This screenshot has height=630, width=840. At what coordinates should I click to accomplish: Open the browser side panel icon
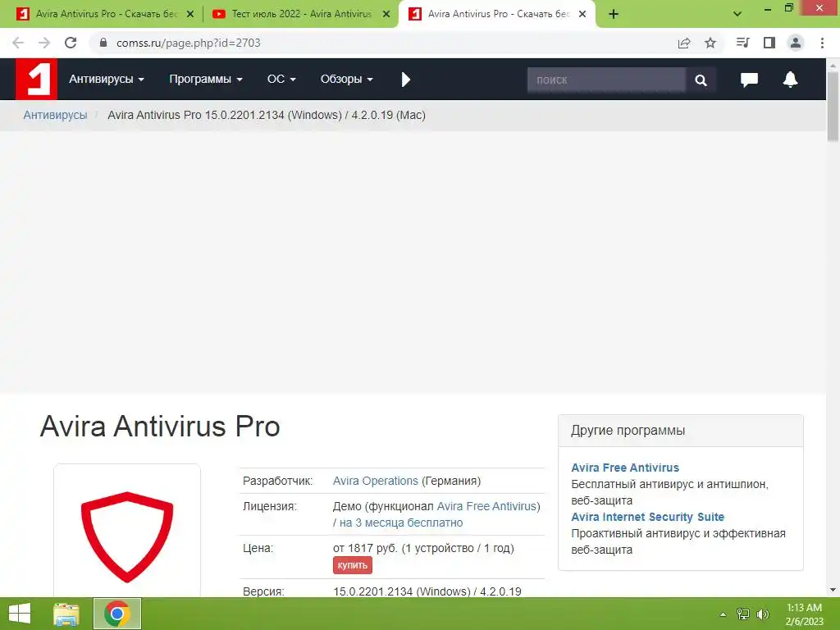pyautogui.click(x=769, y=43)
